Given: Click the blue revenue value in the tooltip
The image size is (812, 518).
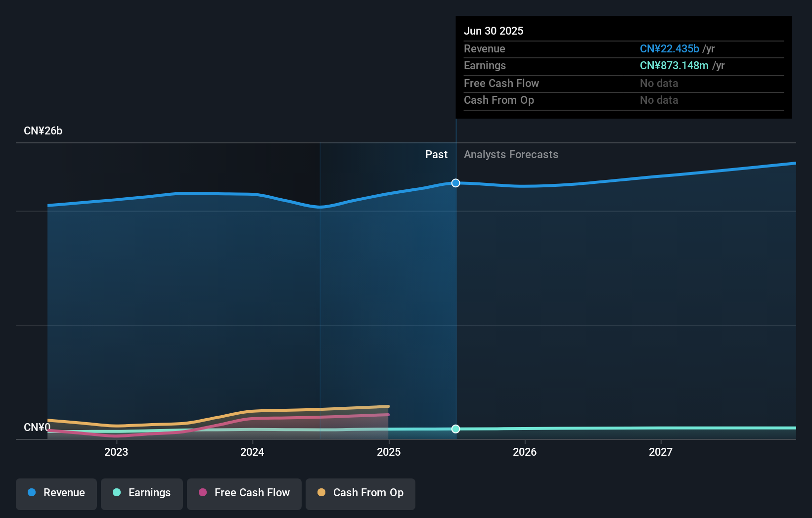Looking at the screenshot, I should click(670, 49).
